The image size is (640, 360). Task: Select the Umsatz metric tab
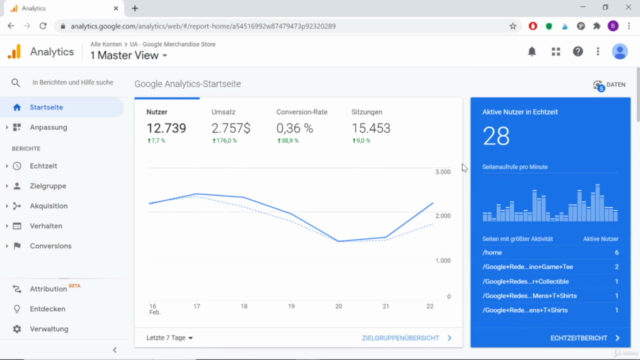pos(231,126)
